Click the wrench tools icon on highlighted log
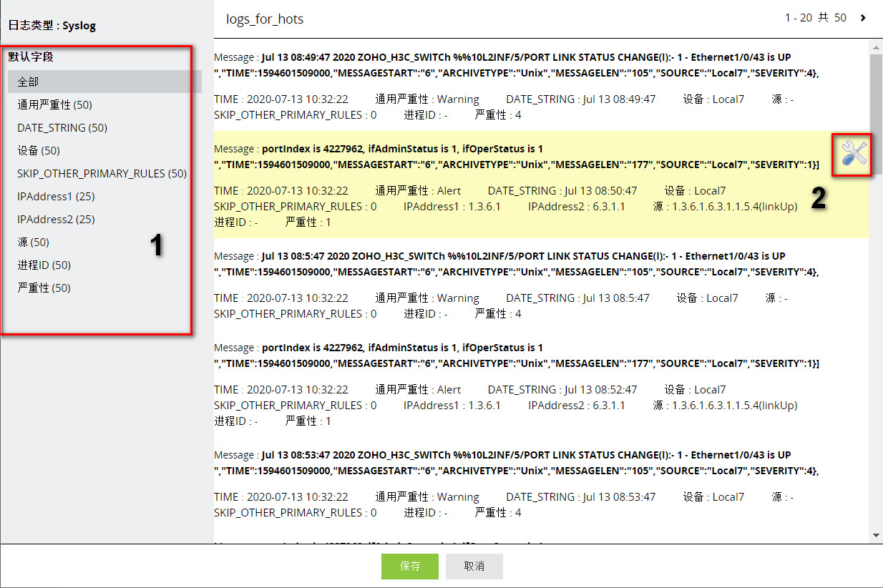 click(854, 155)
